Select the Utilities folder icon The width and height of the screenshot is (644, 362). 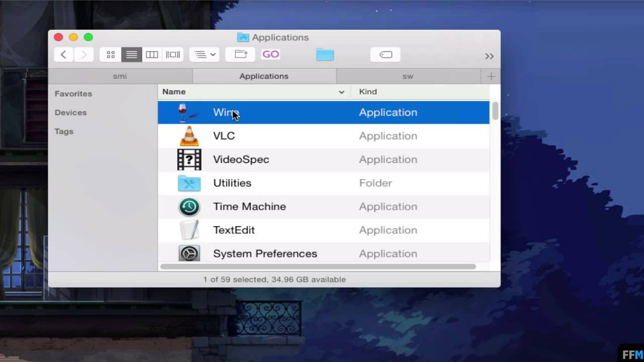click(189, 183)
